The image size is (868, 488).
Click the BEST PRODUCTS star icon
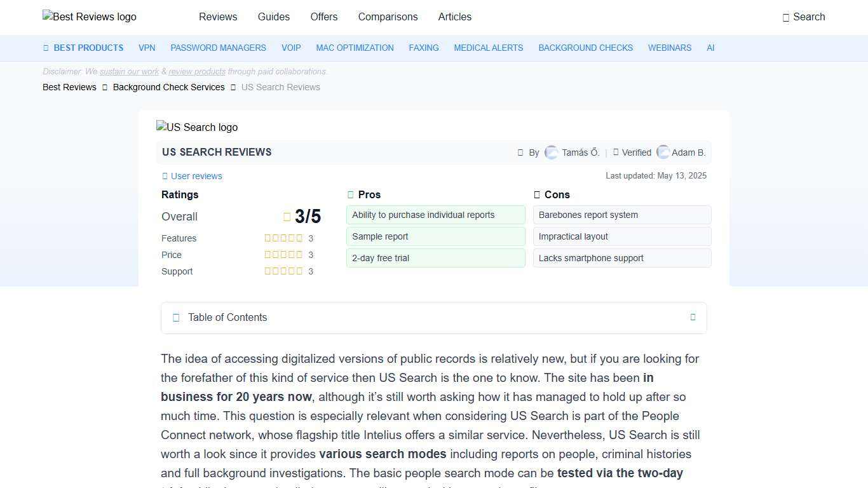coord(45,48)
